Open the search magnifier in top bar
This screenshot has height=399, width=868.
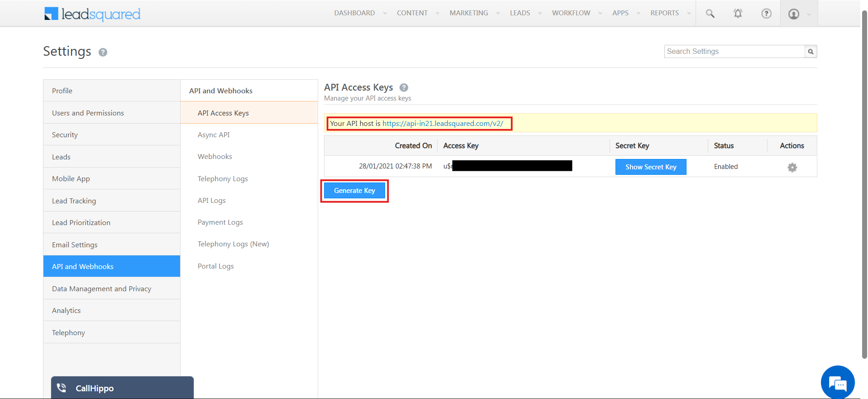tap(710, 14)
